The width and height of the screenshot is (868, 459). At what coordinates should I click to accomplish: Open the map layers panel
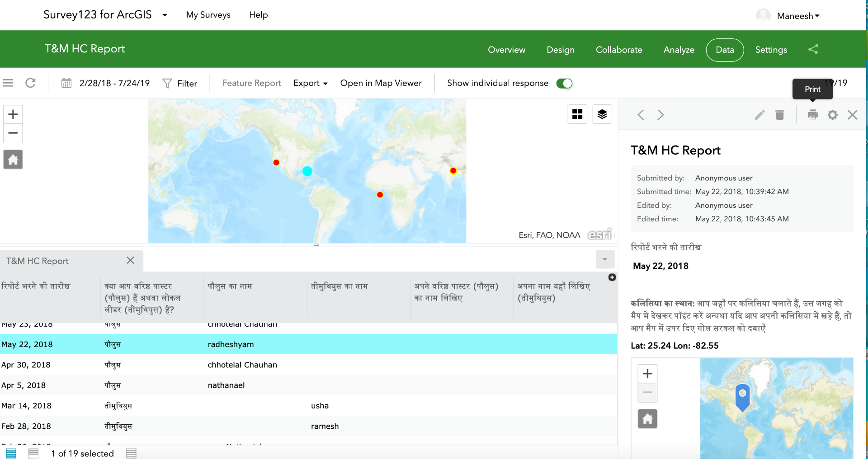(x=602, y=114)
